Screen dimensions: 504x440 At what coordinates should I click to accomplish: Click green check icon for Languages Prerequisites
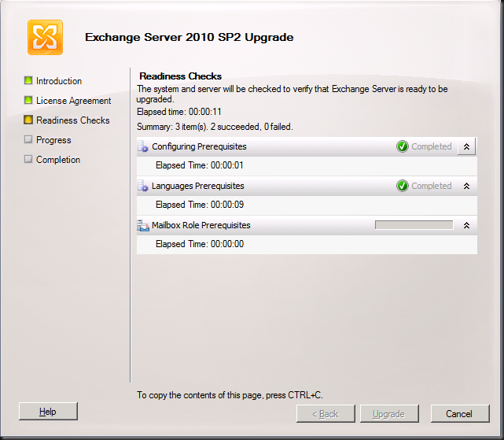[x=402, y=186]
